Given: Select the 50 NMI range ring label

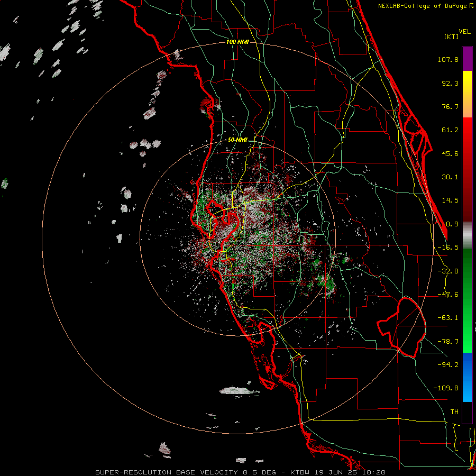Looking at the screenshot, I should click(x=237, y=140).
